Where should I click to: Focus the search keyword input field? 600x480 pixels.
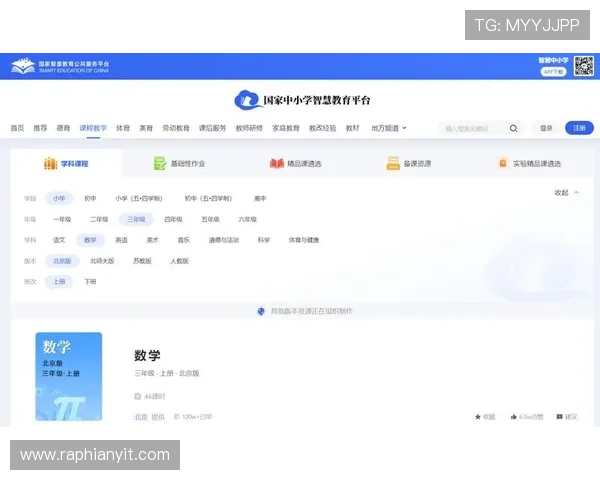pyautogui.click(x=474, y=129)
